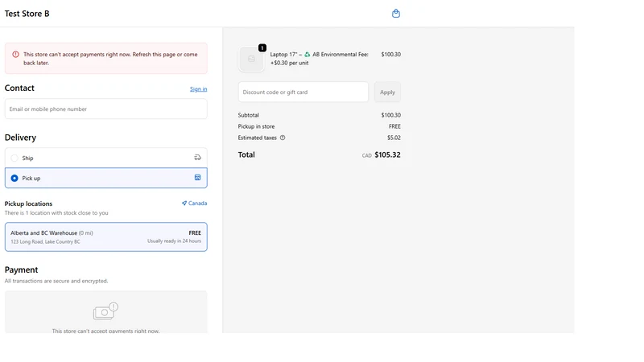
Task: Focus the Email or mobile phone number field
Action: 106,109
